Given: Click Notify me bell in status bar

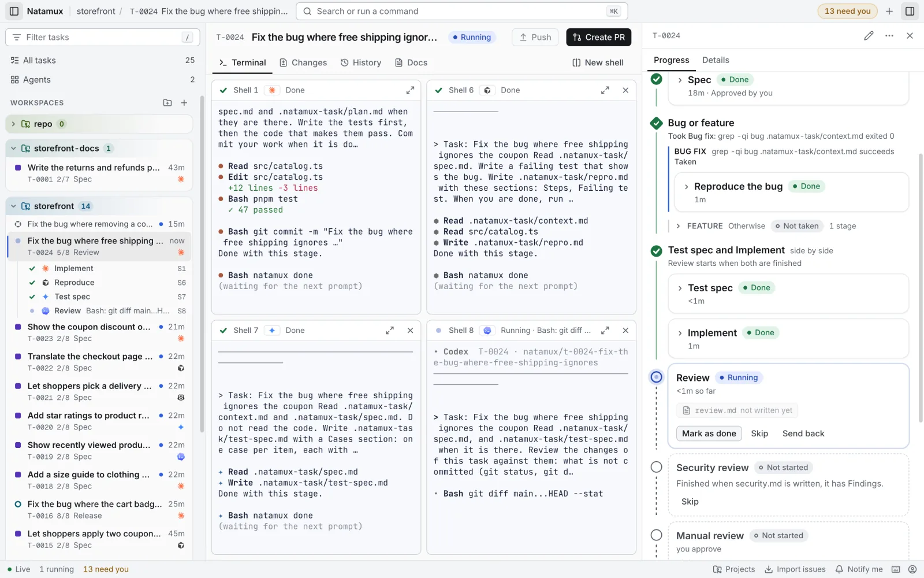Looking at the screenshot, I should click(x=859, y=569).
